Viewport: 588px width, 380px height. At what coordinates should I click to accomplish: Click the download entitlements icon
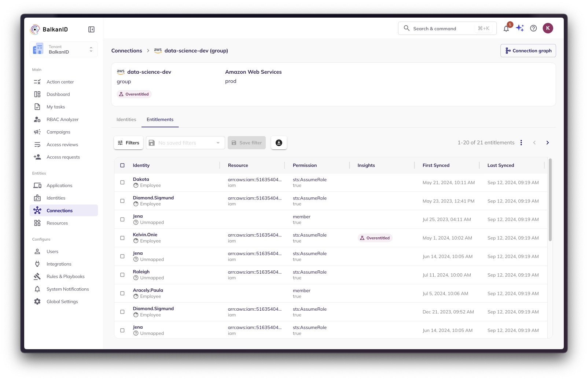coord(279,143)
